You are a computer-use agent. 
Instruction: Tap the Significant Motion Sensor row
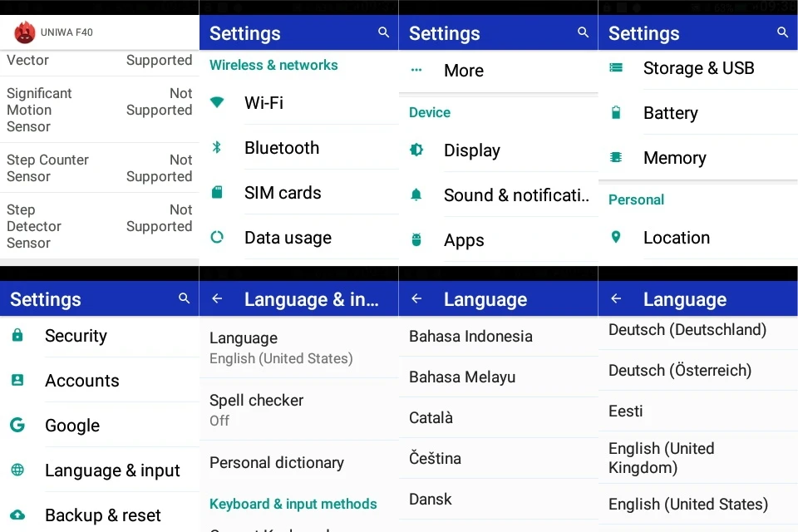[x=99, y=110]
